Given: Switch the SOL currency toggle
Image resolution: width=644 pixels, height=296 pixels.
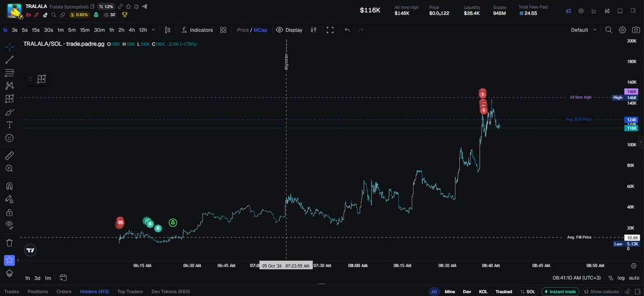Looking at the screenshot, I should pos(528,292).
